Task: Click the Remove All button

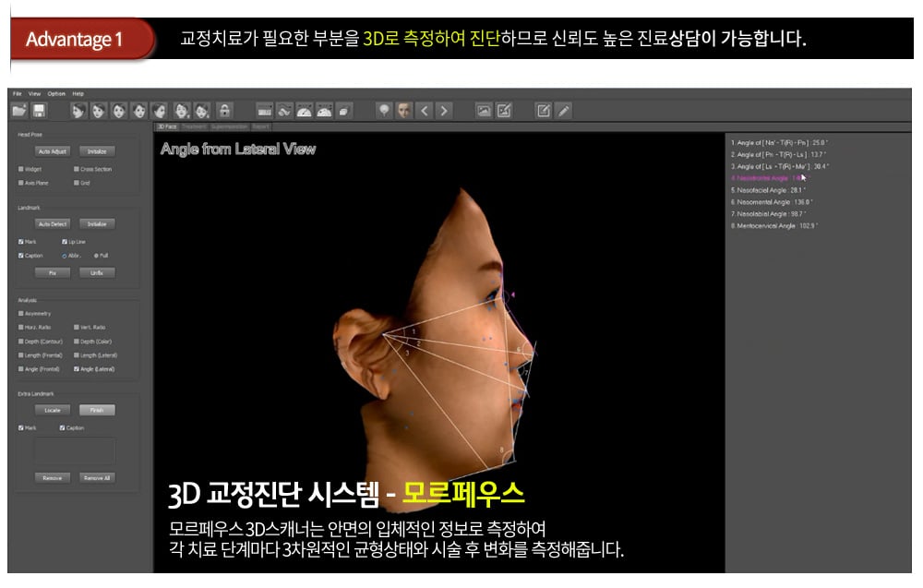Action: click(97, 478)
